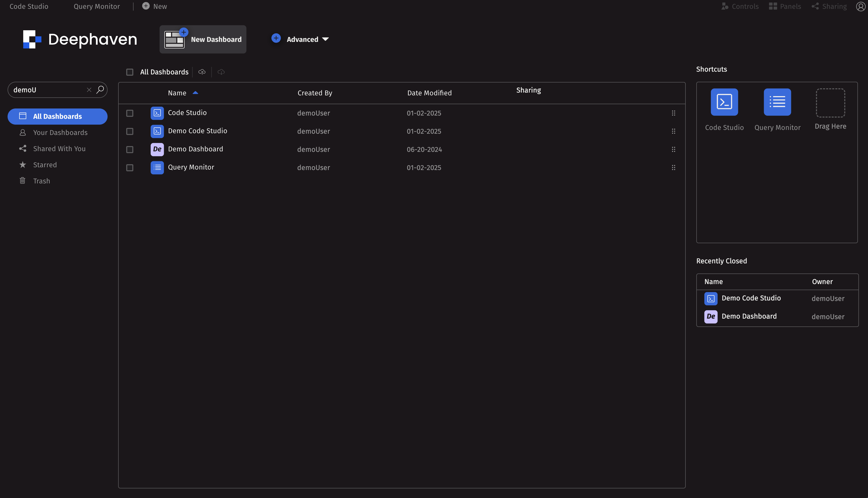Clear the demoU search text
This screenshot has height=498, width=868.
pos(89,90)
